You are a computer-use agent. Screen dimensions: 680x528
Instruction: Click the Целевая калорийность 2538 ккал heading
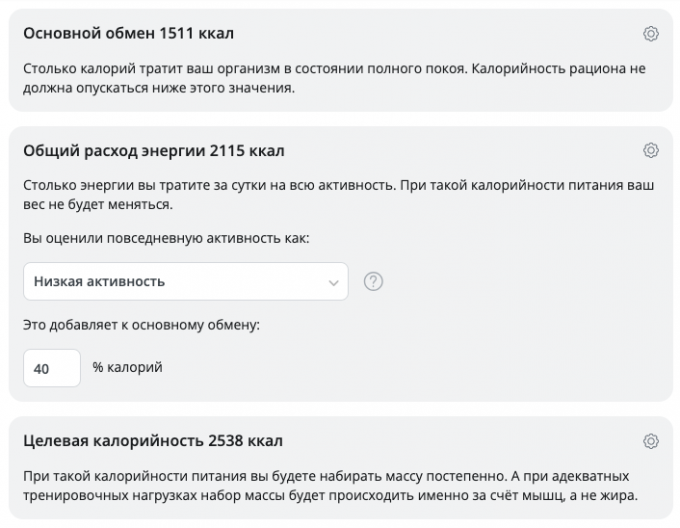tap(152, 441)
